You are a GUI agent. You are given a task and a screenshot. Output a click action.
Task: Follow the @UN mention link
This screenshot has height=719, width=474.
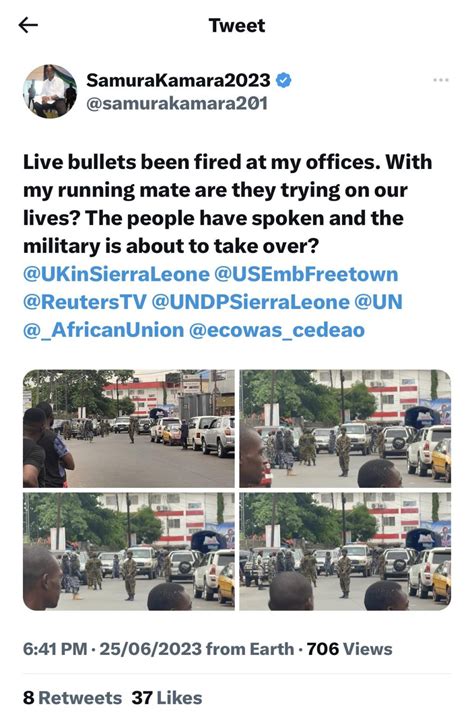[x=379, y=302]
